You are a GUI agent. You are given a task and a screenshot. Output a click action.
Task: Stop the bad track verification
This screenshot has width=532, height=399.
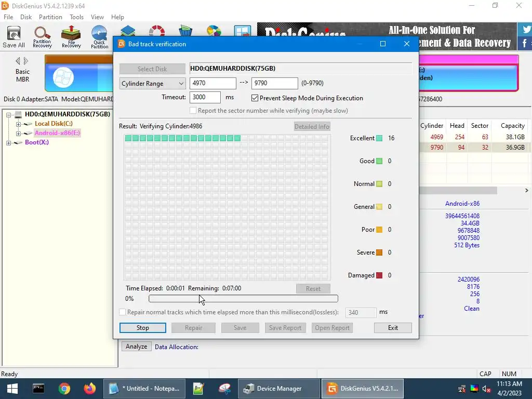click(143, 328)
